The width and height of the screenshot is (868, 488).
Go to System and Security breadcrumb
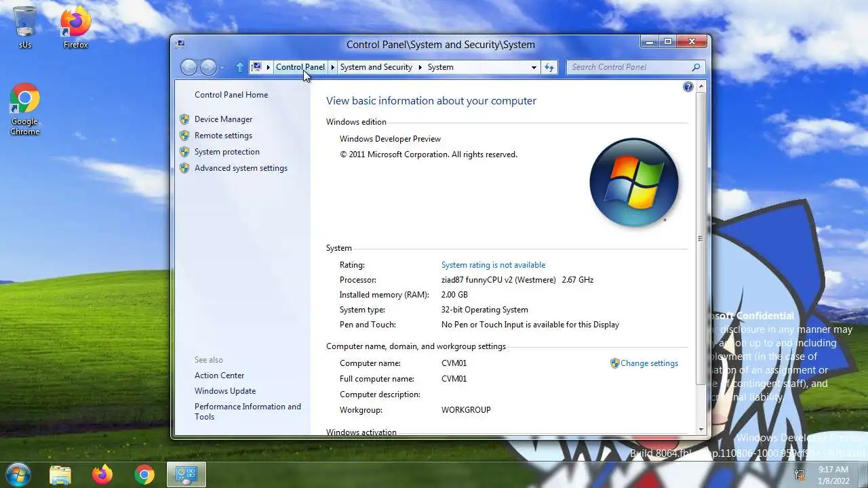376,67
